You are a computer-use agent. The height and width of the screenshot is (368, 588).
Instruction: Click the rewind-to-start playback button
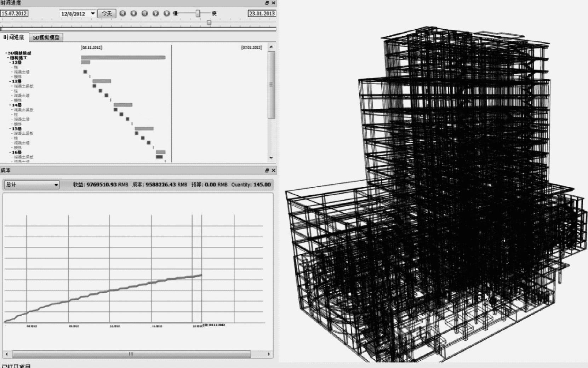click(122, 13)
